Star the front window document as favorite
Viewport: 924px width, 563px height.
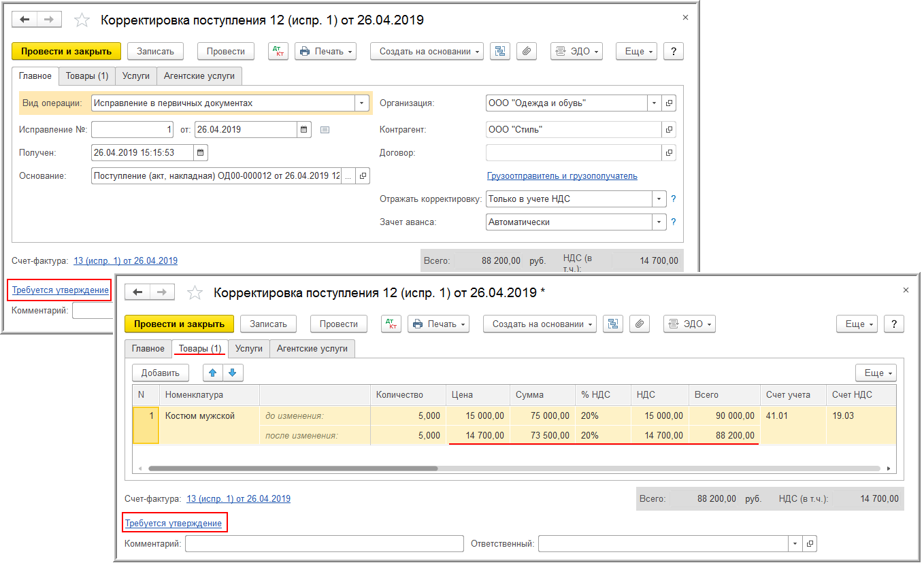(x=195, y=293)
